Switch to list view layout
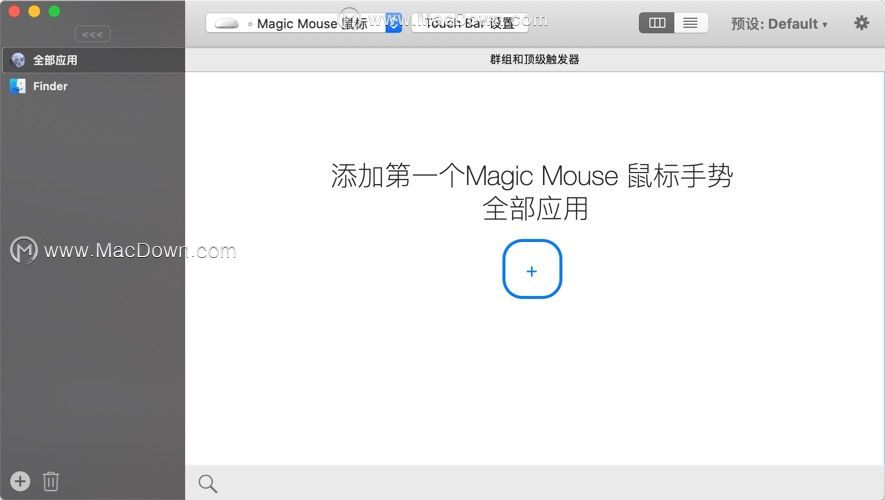Viewport: 885px width, 500px height. [691, 23]
